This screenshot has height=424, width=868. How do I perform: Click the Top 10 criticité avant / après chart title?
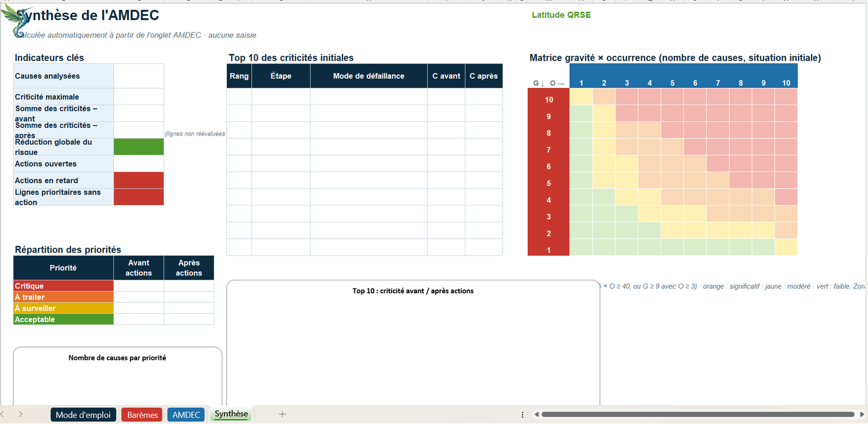pos(413,291)
